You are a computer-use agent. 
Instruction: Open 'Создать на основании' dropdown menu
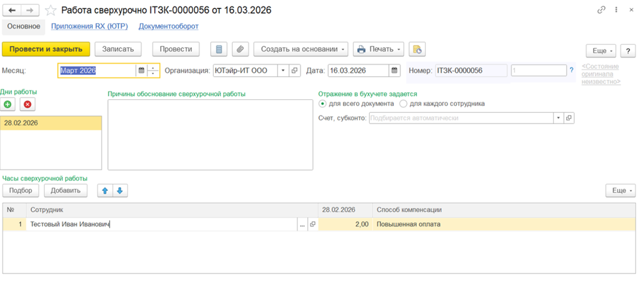click(x=304, y=49)
